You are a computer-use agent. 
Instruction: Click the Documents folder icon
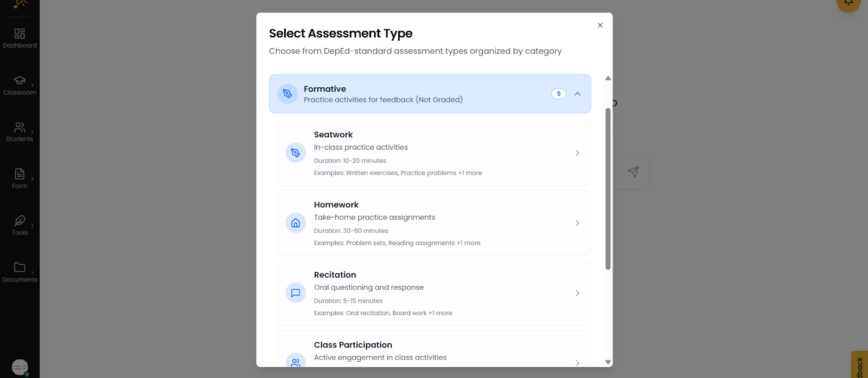[20, 267]
